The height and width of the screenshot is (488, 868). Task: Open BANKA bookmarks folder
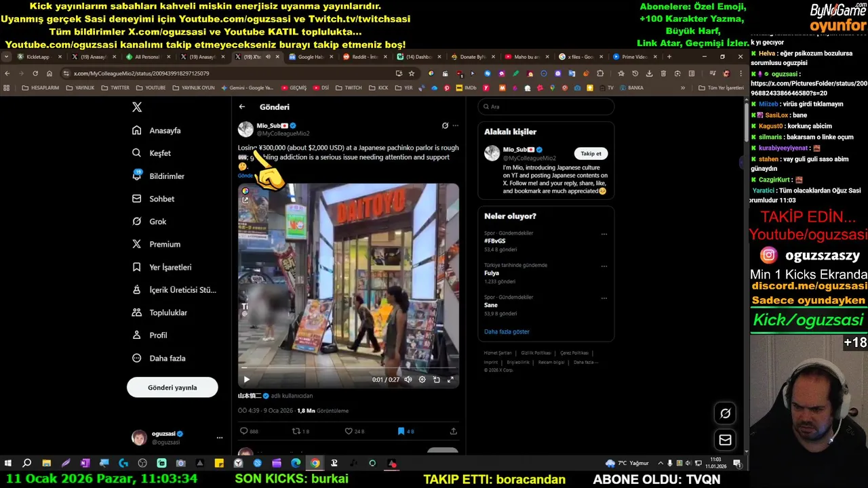(631, 88)
